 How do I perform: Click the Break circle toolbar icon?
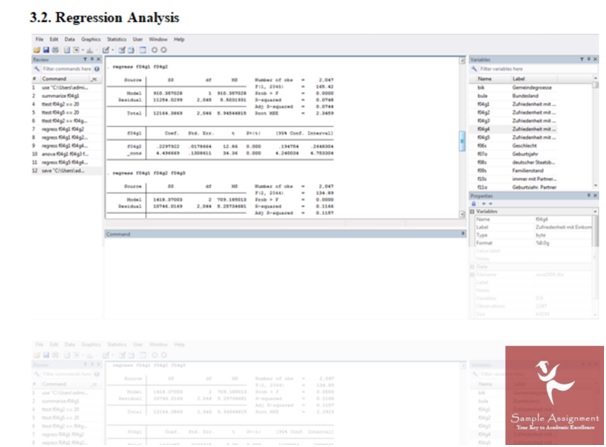163,50
